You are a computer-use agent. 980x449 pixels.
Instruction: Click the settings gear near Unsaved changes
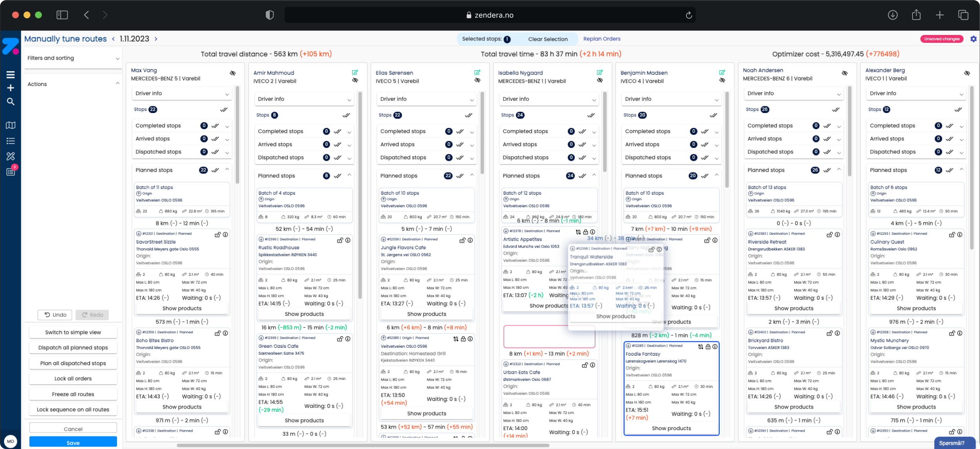[x=973, y=39]
